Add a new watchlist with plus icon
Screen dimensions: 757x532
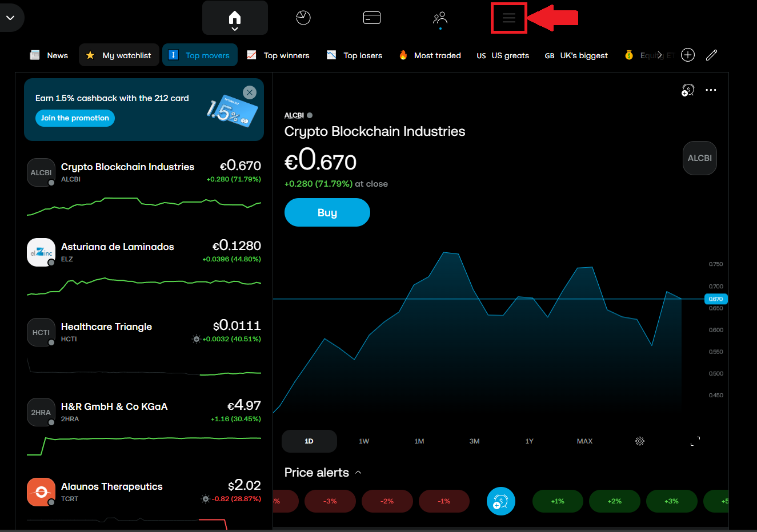click(688, 55)
